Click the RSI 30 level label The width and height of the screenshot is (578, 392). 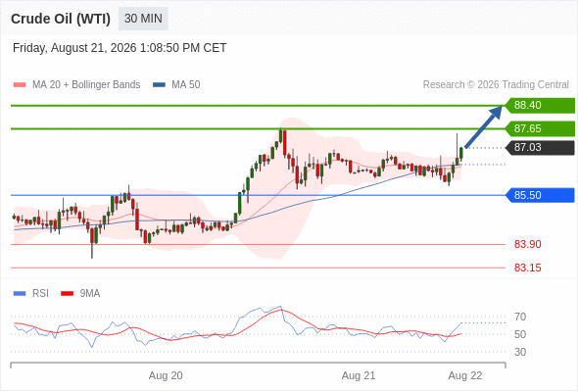tap(520, 352)
